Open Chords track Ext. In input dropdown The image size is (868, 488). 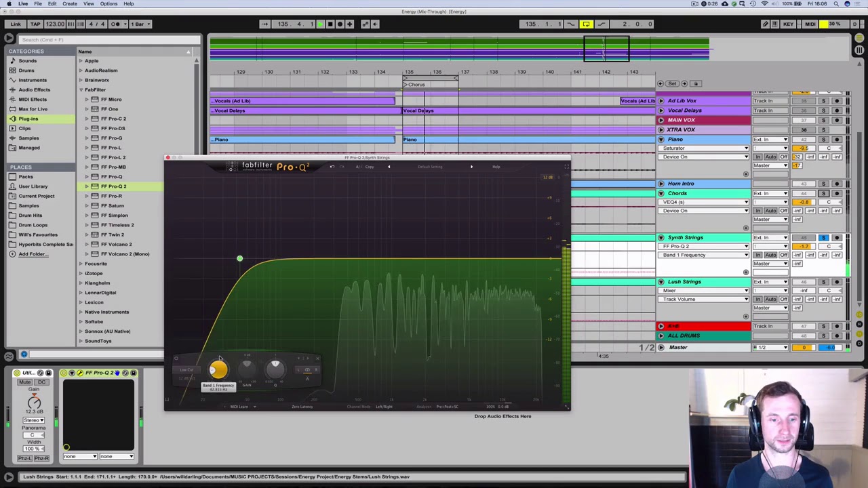click(771, 193)
